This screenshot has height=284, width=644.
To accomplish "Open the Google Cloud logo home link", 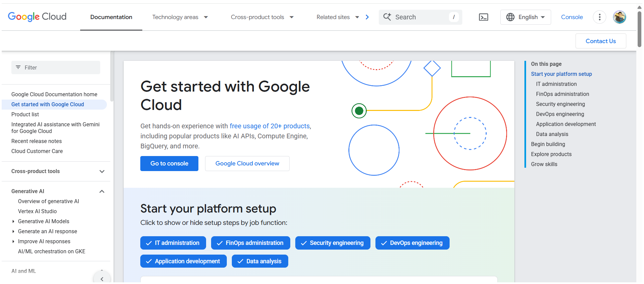I will [37, 17].
